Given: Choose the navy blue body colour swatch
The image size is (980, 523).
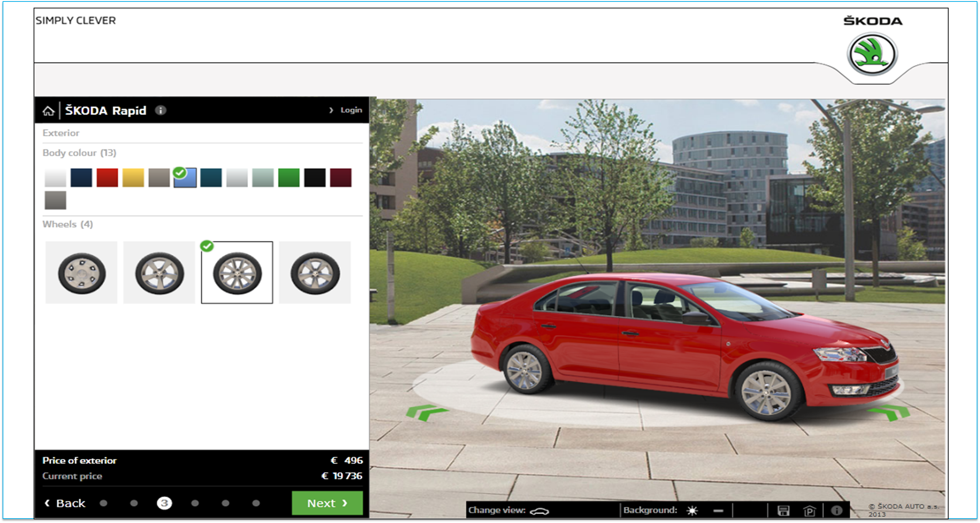Looking at the screenshot, I should 81,178.
